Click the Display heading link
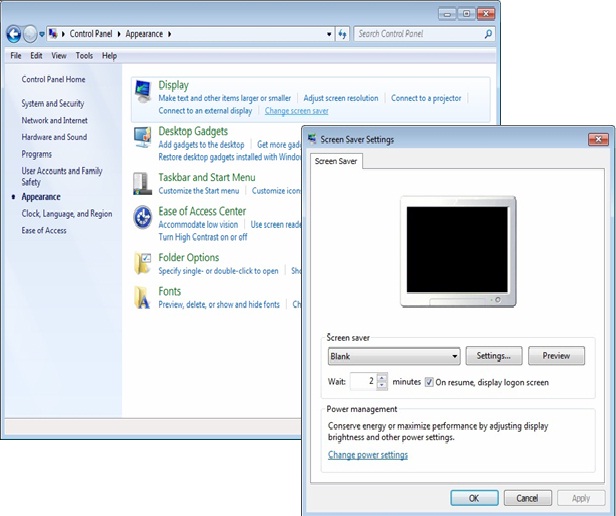Image resolution: width=616 pixels, height=516 pixels. tap(174, 85)
